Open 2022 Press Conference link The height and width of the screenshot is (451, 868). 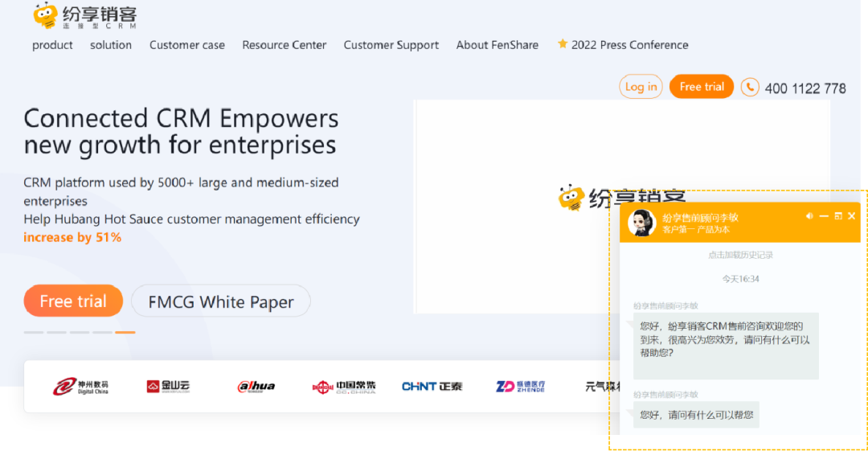[629, 45]
